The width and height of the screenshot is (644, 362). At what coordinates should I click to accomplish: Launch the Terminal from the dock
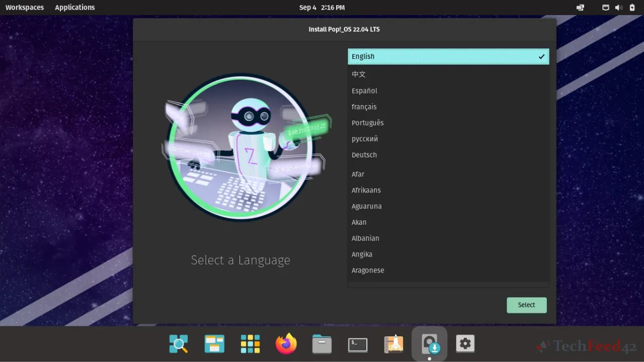point(358,344)
